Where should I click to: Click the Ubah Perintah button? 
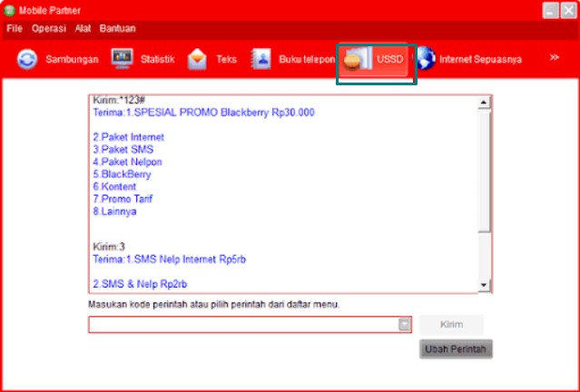coord(456,349)
